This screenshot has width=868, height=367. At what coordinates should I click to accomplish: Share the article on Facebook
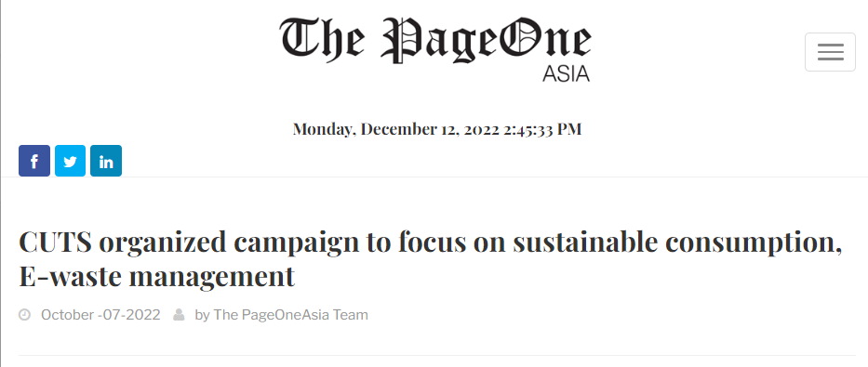(34, 161)
